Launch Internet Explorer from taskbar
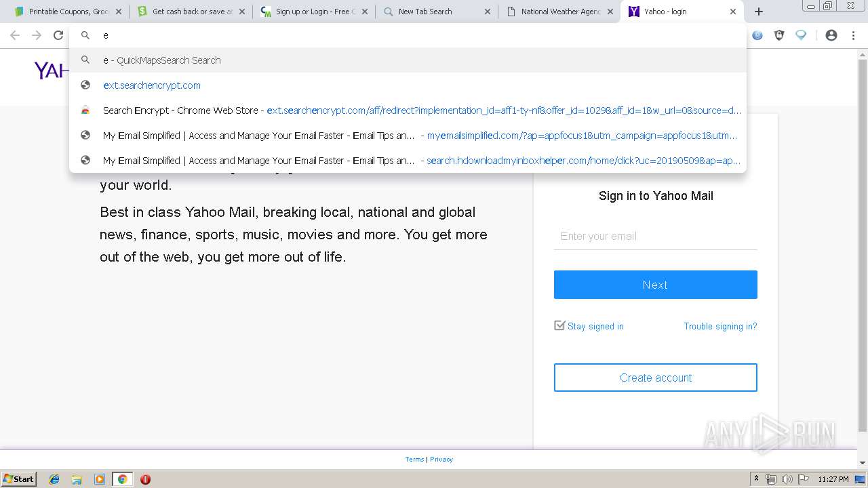Image resolution: width=868 pixels, height=488 pixels. (x=54, y=479)
